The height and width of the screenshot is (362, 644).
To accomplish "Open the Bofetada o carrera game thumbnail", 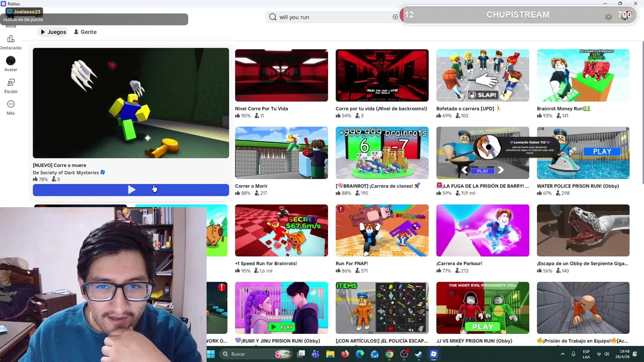I will pyautogui.click(x=482, y=75).
